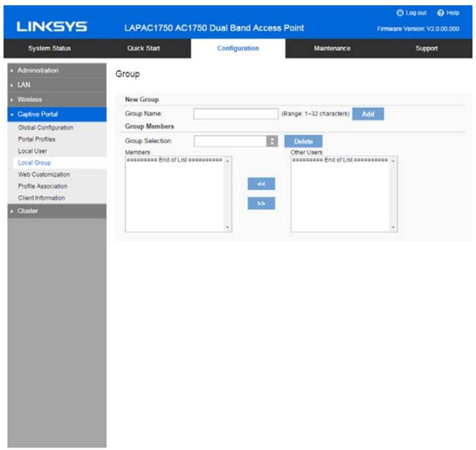The height and width of the screenshot is (450, 476).
Task: Go to the Maintenance tab
Action: [332, 48]
